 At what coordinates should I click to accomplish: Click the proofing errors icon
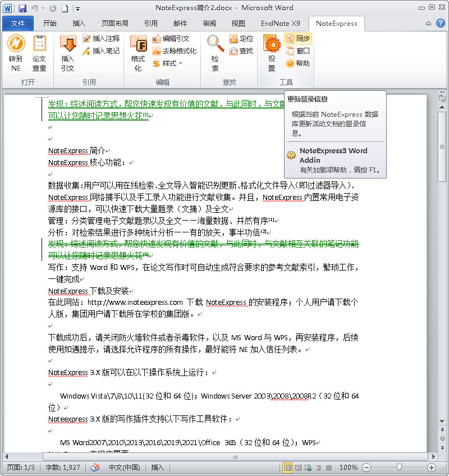tap(95, 468)
